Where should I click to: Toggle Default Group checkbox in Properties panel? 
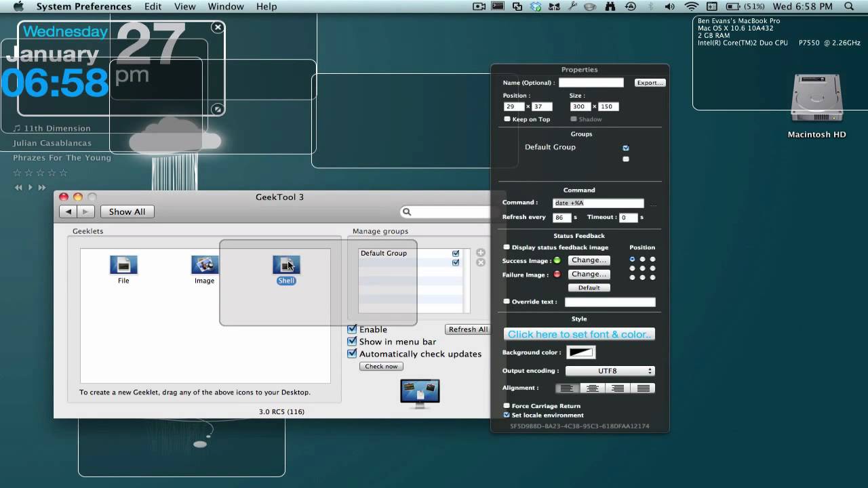625,148
